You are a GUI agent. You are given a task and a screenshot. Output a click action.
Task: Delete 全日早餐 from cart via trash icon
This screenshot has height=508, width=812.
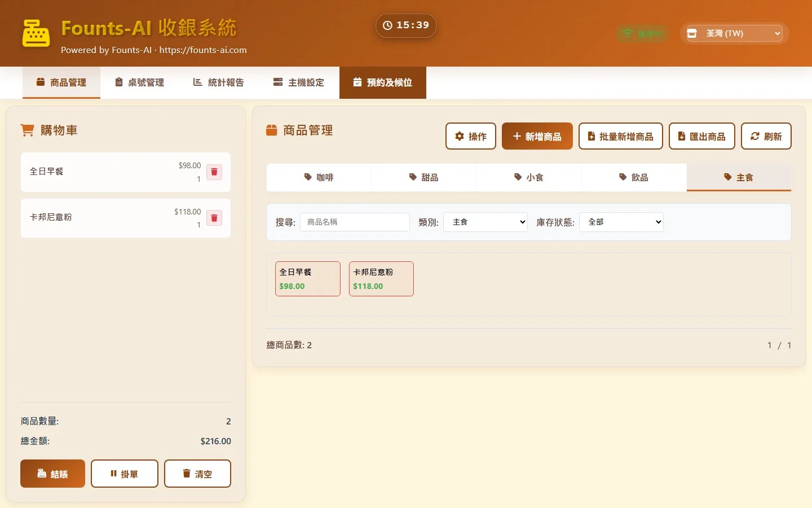coord(214,172)
